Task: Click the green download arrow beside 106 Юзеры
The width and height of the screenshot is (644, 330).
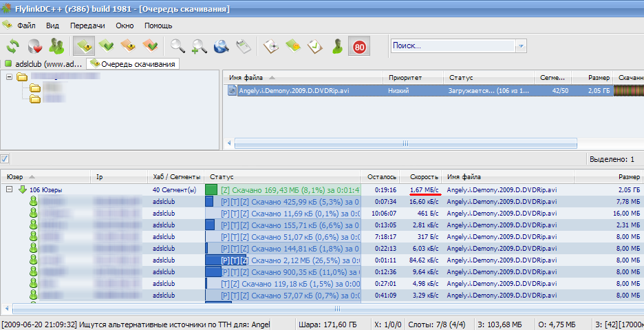Action: (23, 189)
